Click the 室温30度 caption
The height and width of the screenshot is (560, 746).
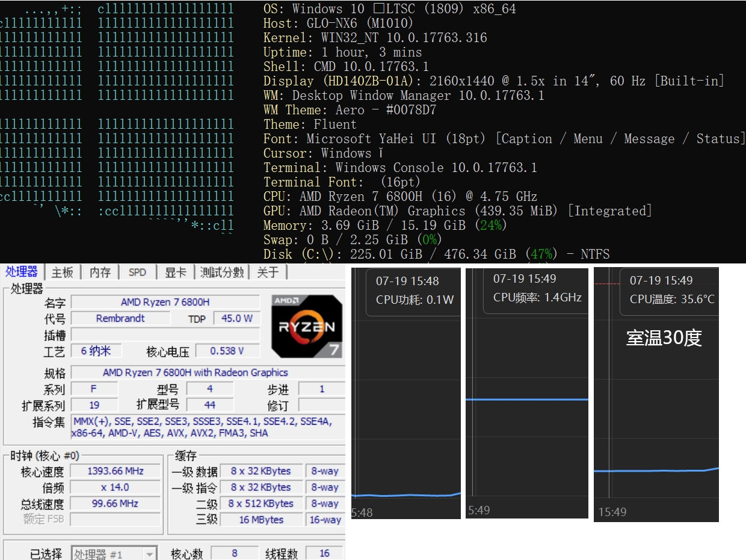point(664,338)
